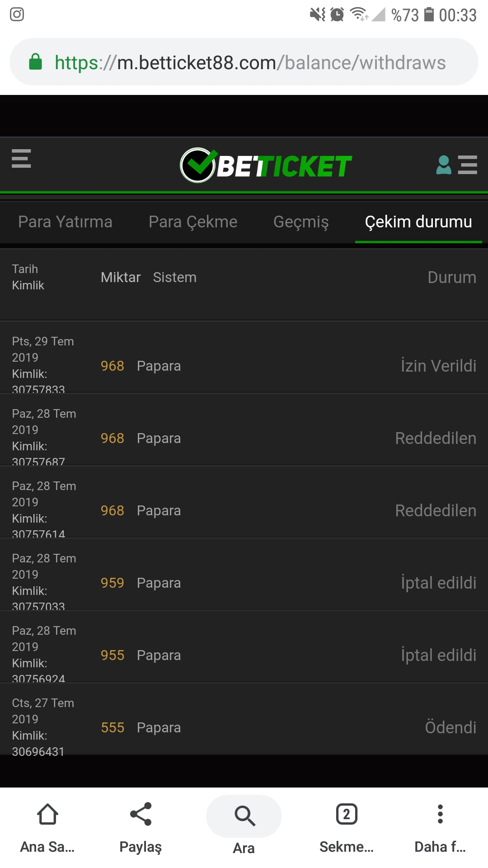
Task: Open the left hamburger menu
Action: 21,158
